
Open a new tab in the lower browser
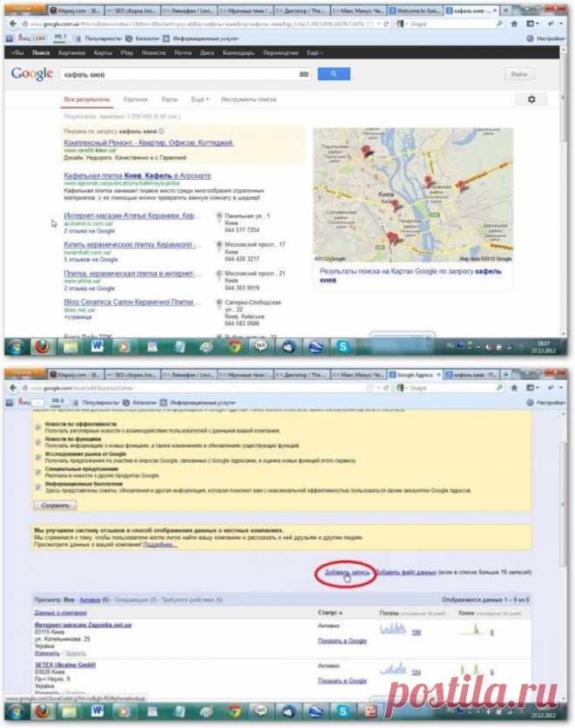[x=506, y=374]
